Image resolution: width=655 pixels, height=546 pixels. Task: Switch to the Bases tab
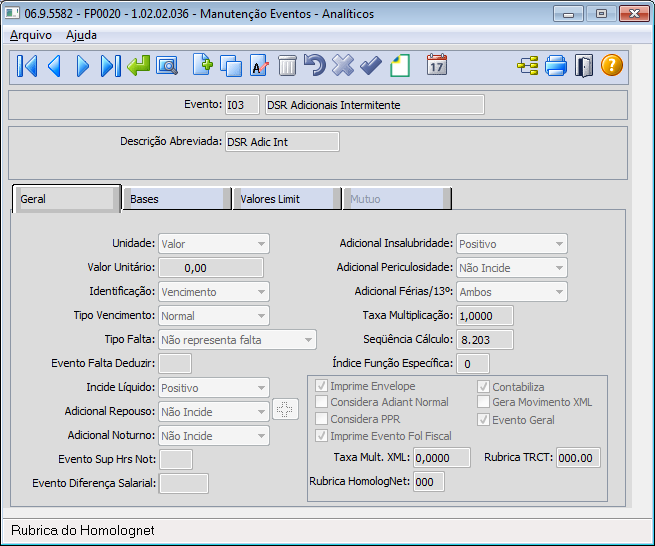[176, 199]
